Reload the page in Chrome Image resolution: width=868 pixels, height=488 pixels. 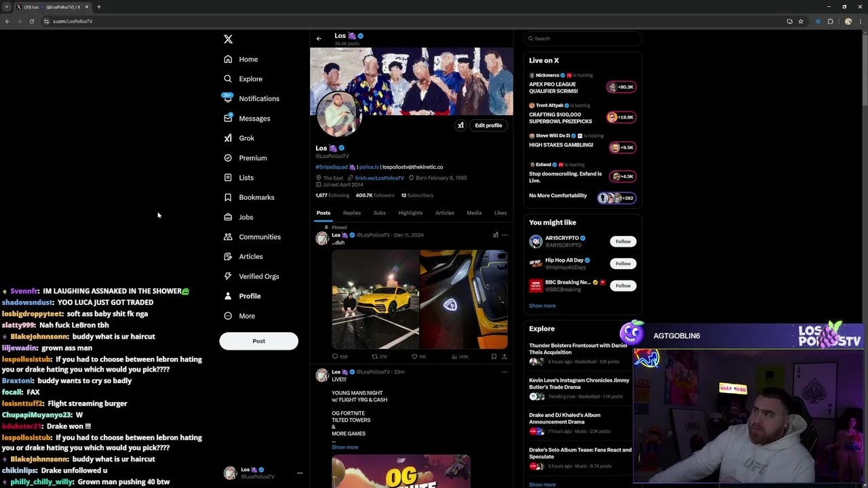click(x=31, y=21)
